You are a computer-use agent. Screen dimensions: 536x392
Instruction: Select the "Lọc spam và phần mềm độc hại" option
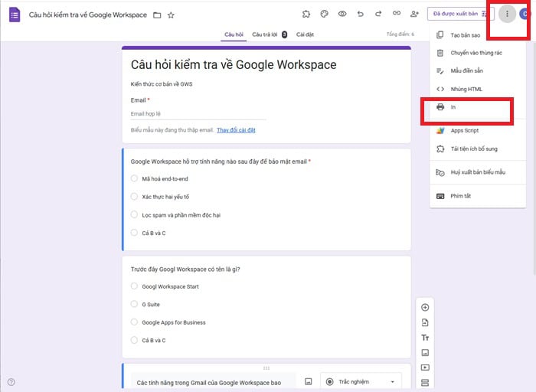pos(134,215)
